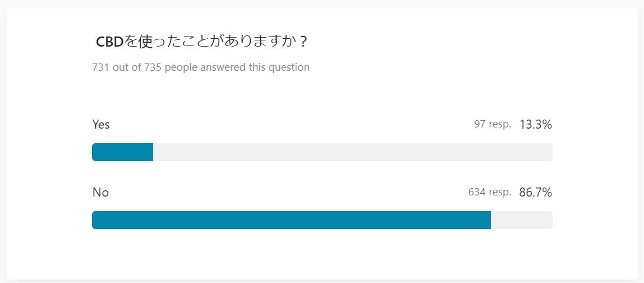Click the blue filled part of the Yes bar
This screenshot has width=644, height=283.
pos(122,152)
